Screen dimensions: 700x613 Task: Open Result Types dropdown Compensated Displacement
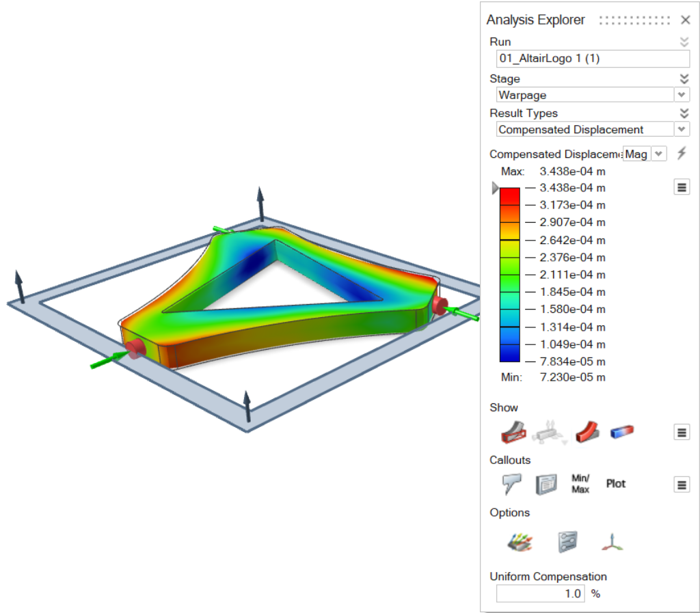click(x=682, y=129)
